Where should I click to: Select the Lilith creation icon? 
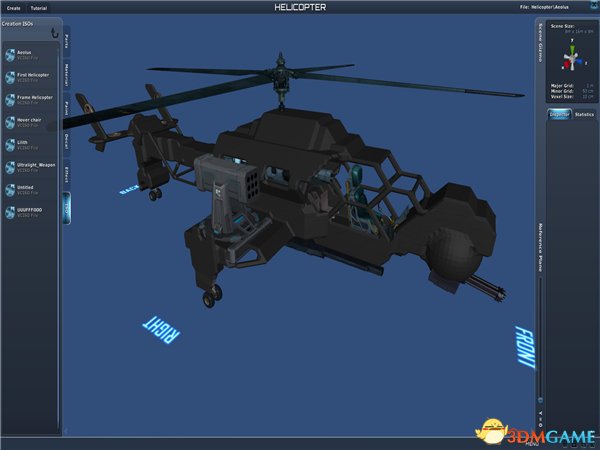10,144
